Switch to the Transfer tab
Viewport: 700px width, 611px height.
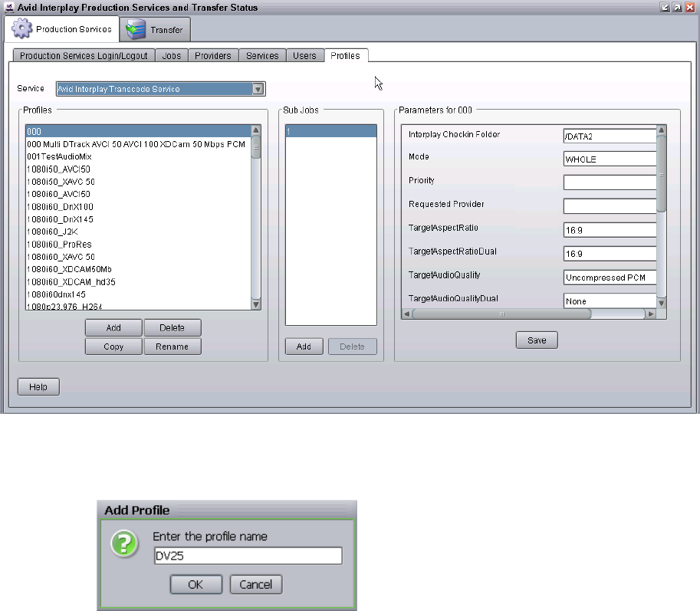(155, 29)
